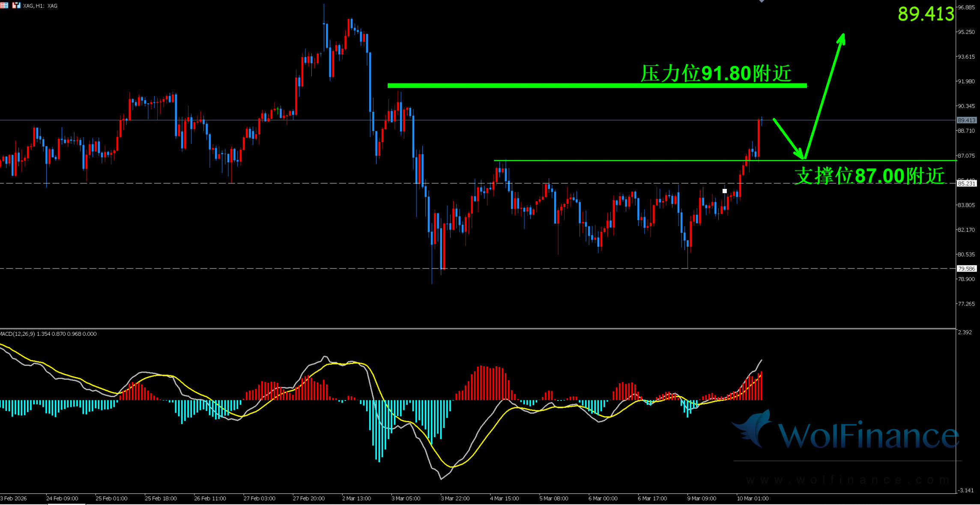Click the 10 Mar 01:00 time axis label
The width and height of the screenshot is (980, 505).
pyautogui.click(x=753, y=498)
